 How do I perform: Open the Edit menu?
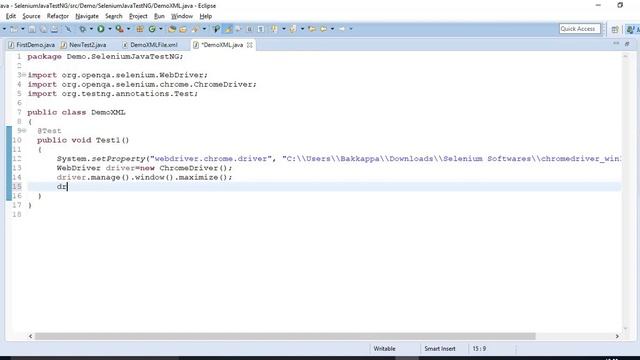11,16
